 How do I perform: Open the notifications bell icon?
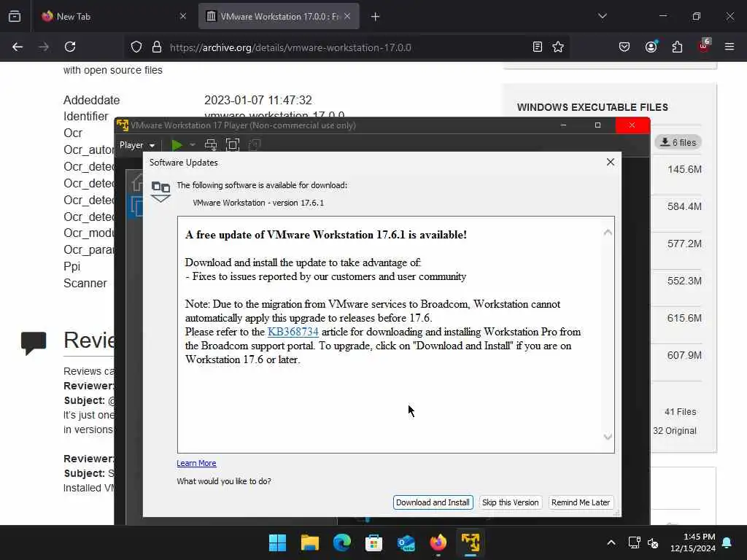point(727,542)
